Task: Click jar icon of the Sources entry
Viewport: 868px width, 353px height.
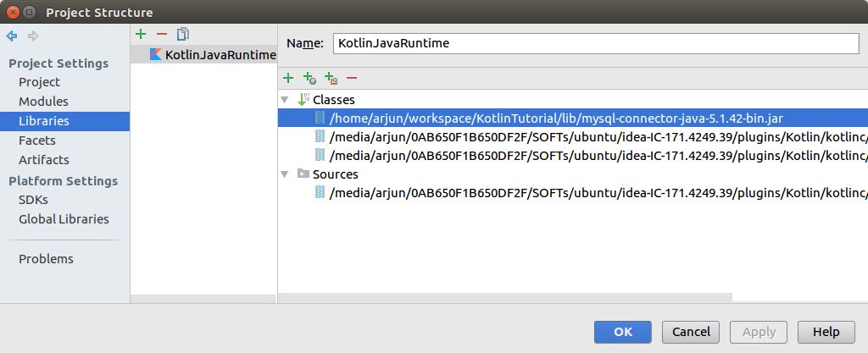Action: (320, 193)
